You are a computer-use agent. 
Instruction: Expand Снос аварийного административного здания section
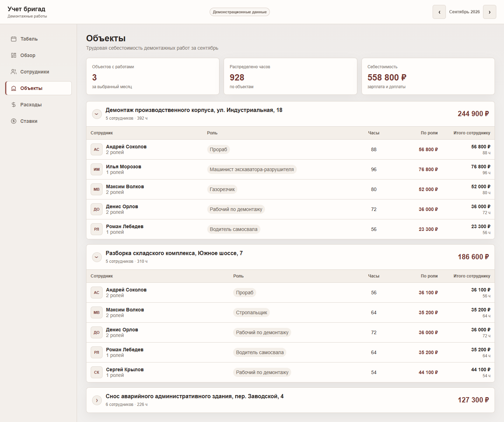pyautogui.click(x=97, y=400)
